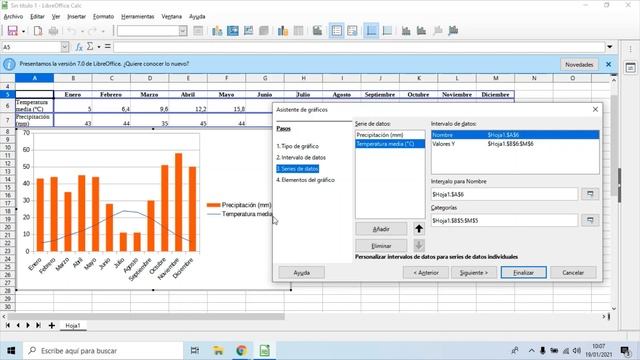Click the add new sheet plus icon
This screenshot has height=360, width=640.
pyautogui.click(x=52, y=325)
